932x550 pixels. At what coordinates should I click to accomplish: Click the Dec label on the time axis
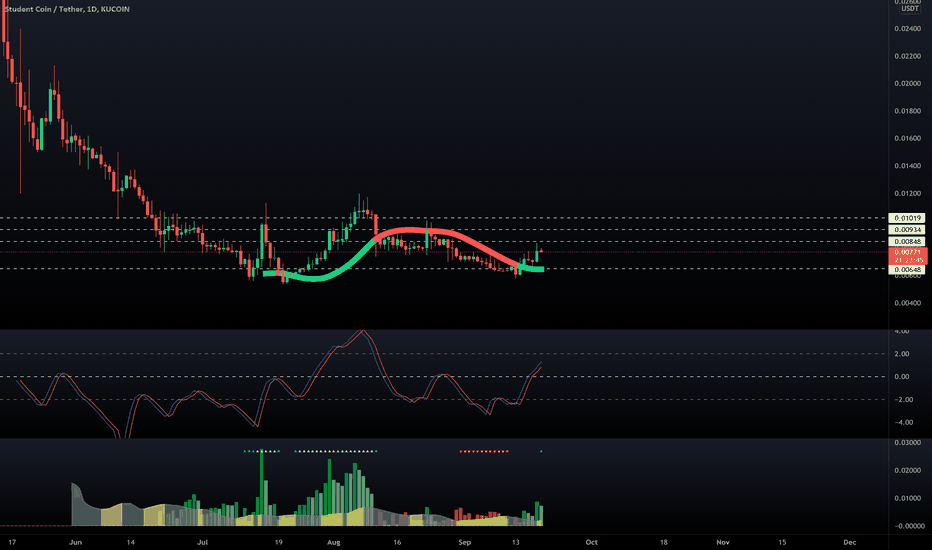tap(850, 542)
